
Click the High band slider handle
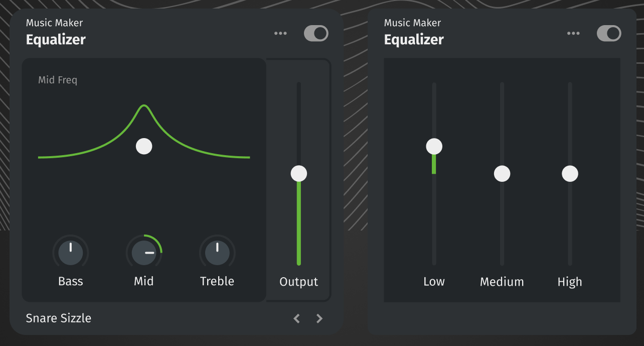click(570, 174)
